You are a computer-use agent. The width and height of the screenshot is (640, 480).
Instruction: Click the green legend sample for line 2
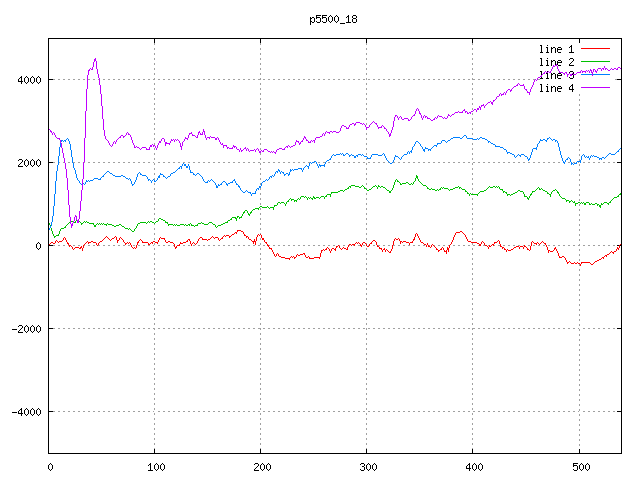click(x=595, y=62)
